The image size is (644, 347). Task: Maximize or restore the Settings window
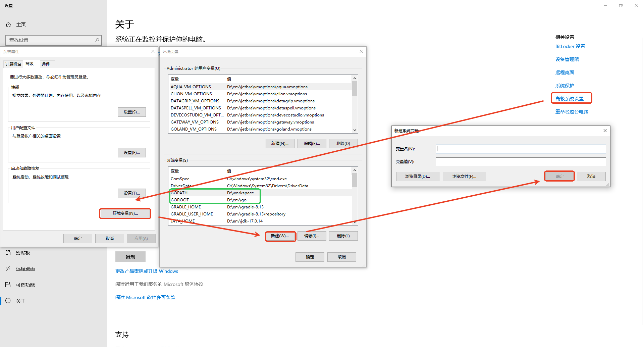[x=621, y=5]
